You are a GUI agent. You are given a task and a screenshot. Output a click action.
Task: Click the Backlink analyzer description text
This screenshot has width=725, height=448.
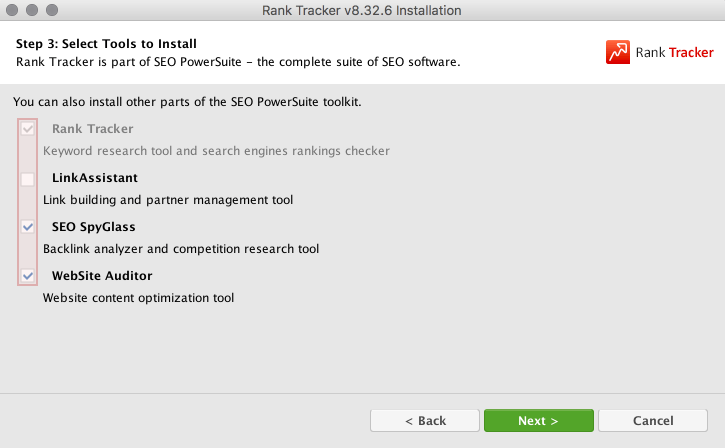pyautogui.click(x=181, y=249)
